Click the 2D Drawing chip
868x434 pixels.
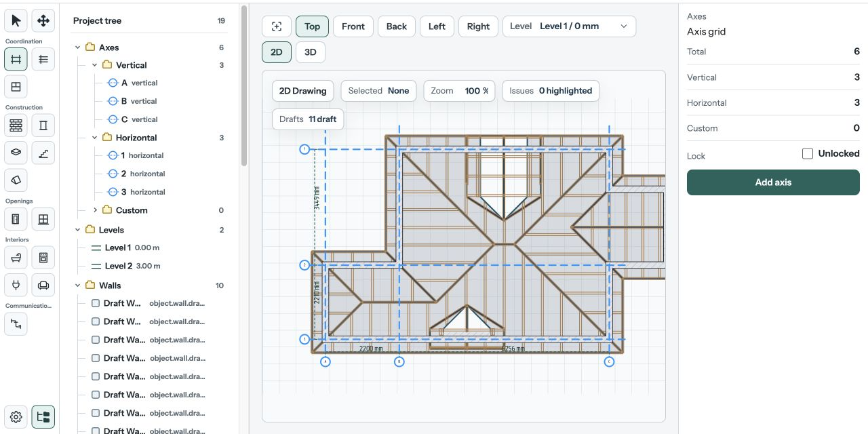(x=302, y=91)
